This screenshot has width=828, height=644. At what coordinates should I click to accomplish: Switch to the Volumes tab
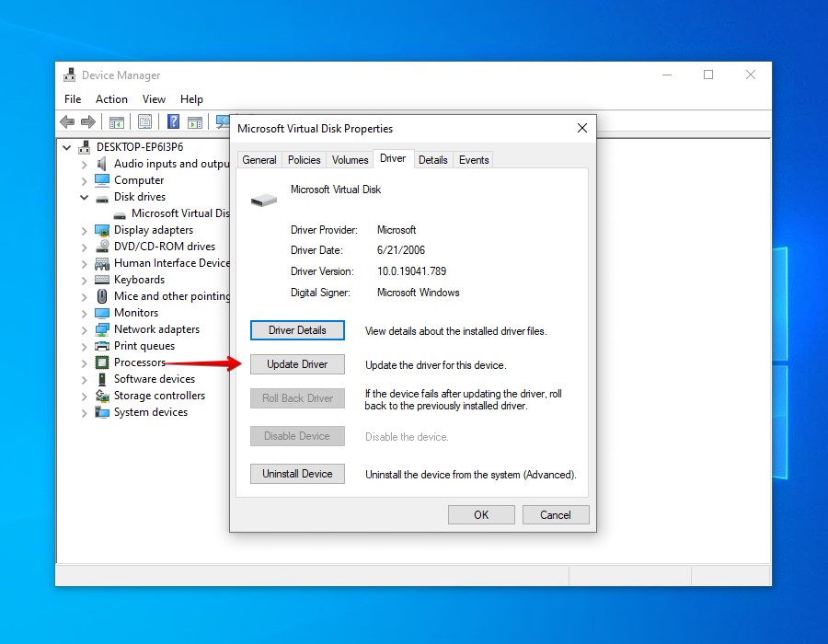350,160
